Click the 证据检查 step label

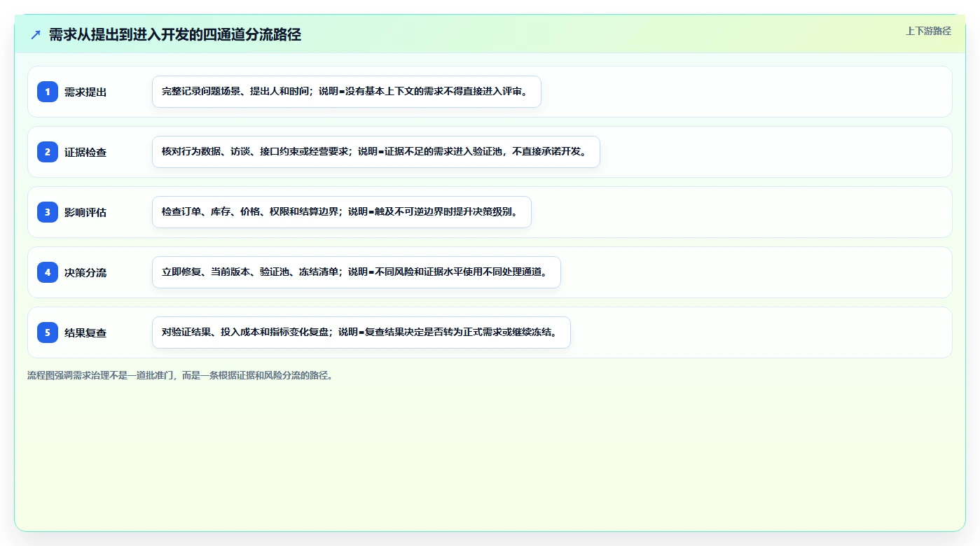[85, 152]
